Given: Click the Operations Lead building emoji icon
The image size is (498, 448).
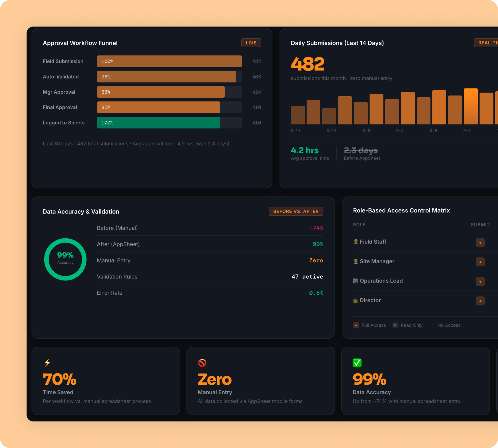Looking at the screenshot, I should coord(356,280).
